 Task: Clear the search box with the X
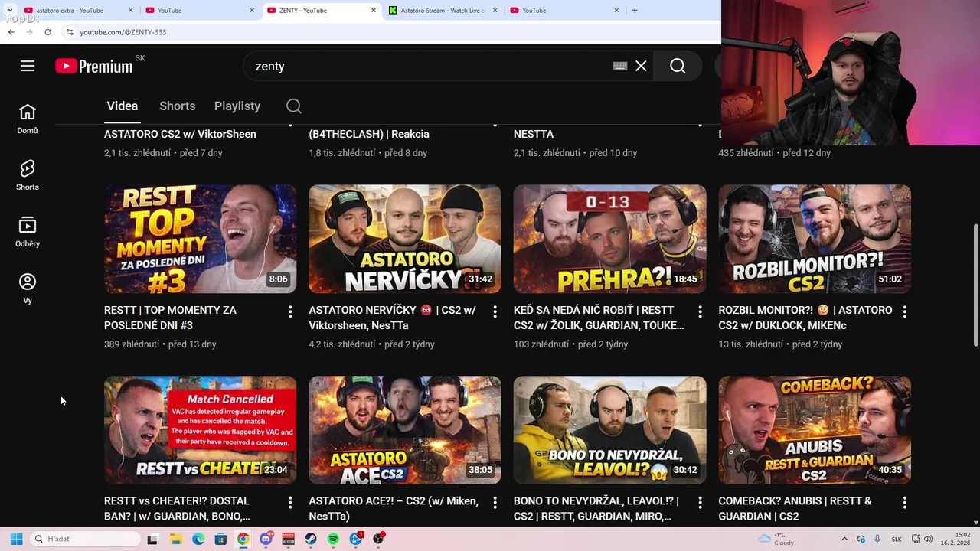(641, 66)
